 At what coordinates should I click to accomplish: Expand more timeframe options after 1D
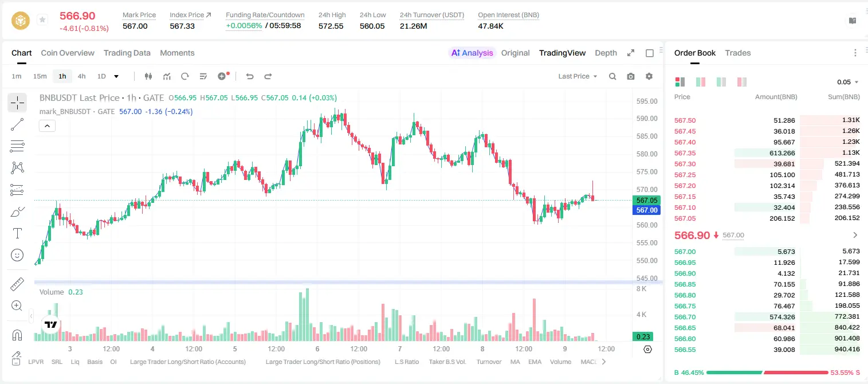pos(116,76)
